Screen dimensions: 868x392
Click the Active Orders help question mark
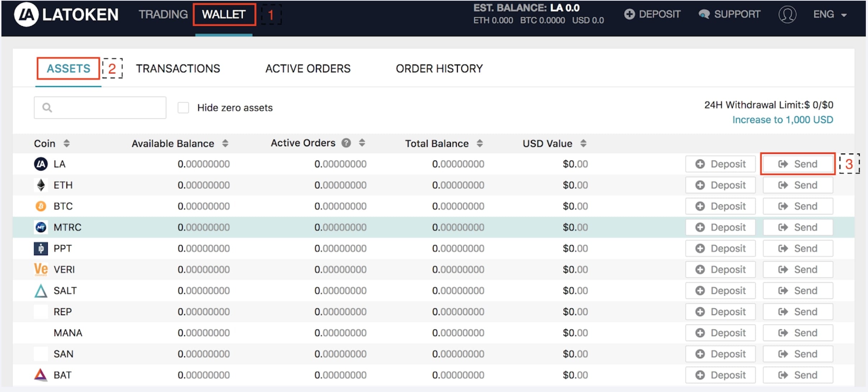(x=346, y=143)
